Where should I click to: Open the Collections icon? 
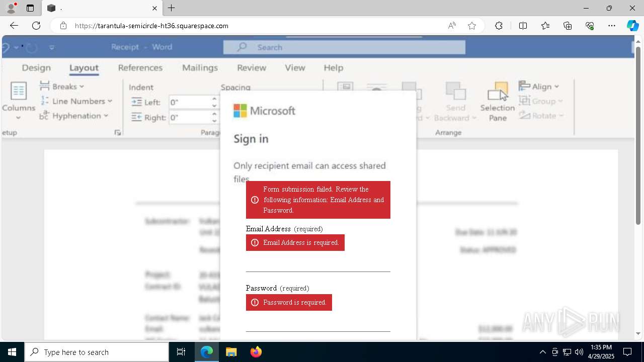(x=568, y=26)
